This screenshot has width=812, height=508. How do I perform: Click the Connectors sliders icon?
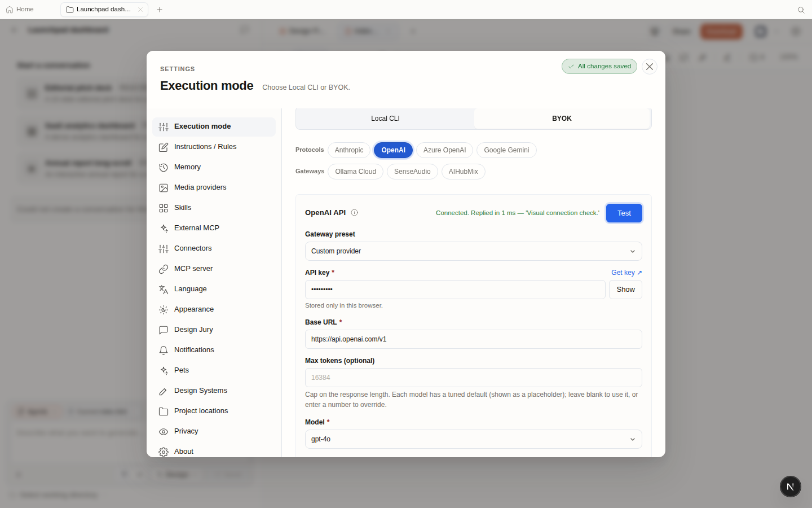tap(164, 249)
